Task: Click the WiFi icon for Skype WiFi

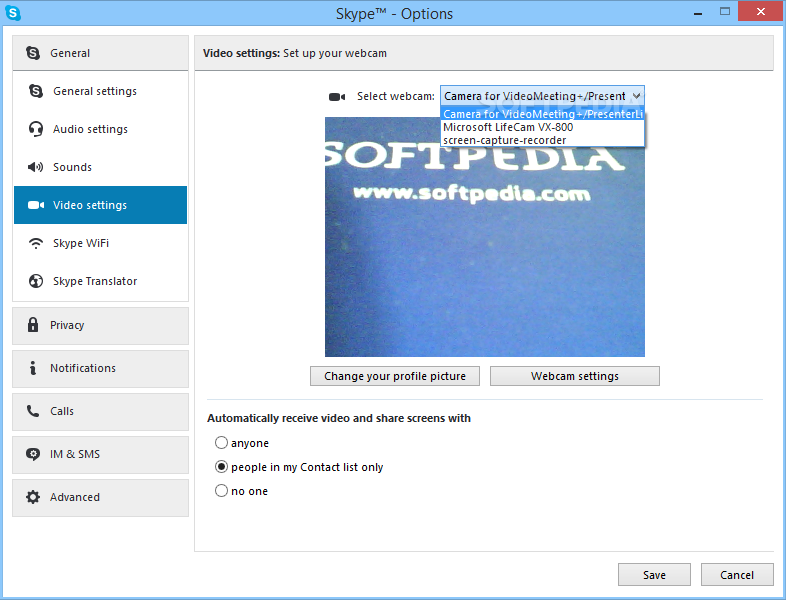Action: coord(36,243)
